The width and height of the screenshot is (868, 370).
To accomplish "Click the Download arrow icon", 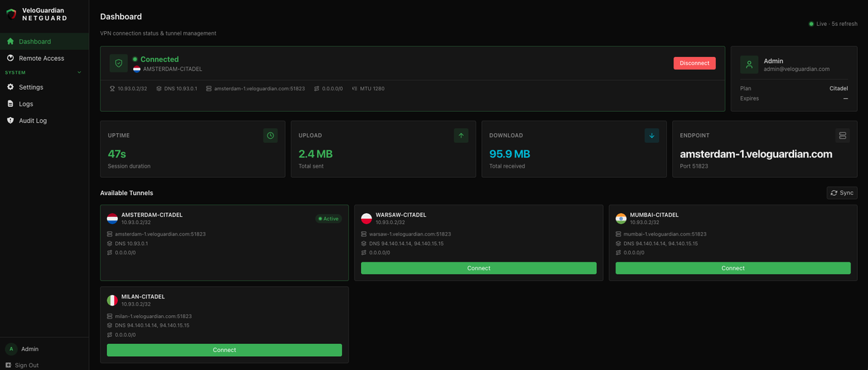I will coord(652,135).
